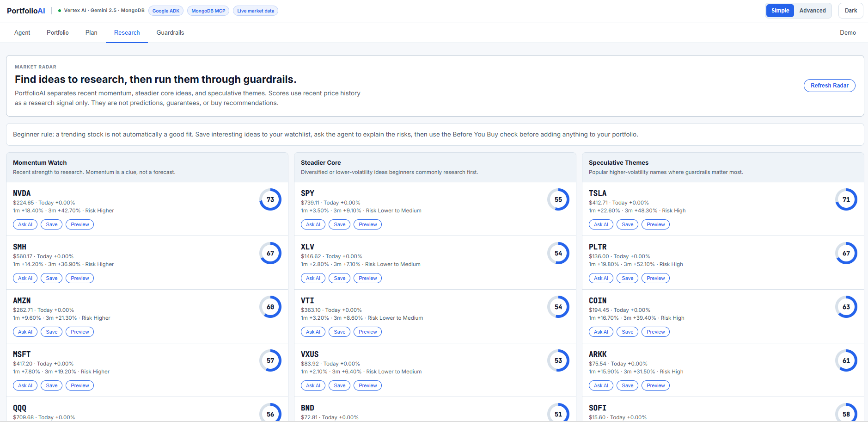The image size is (868, 422).
Task: Select the Research tab
Action: click(127, 33)
